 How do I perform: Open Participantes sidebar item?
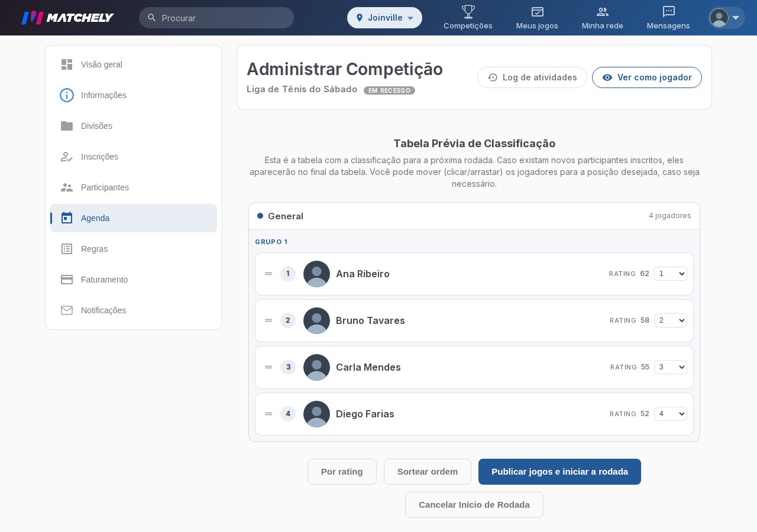pyautogui.click(x=134, y=187)
